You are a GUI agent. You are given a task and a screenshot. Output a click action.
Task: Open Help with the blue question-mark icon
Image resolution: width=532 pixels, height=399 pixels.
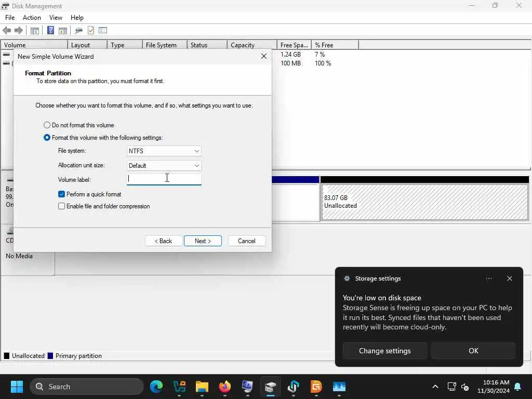tap(50, 30)
